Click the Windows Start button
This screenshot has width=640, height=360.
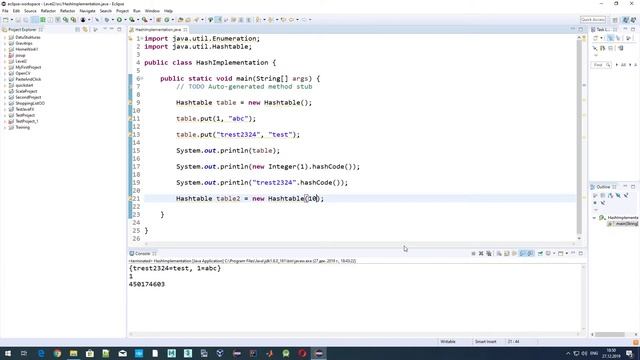[x=7, y=353]
